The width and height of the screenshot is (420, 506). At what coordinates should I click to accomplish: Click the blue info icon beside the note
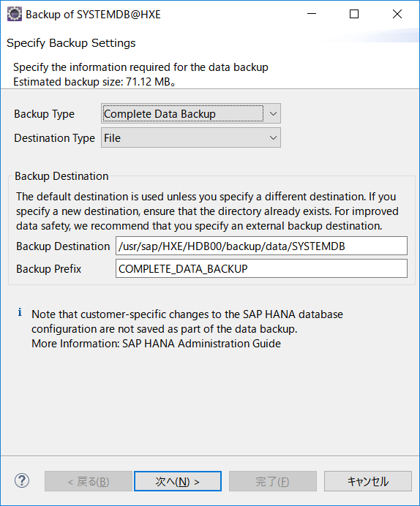pyautogui.click(x=20, y=312)
